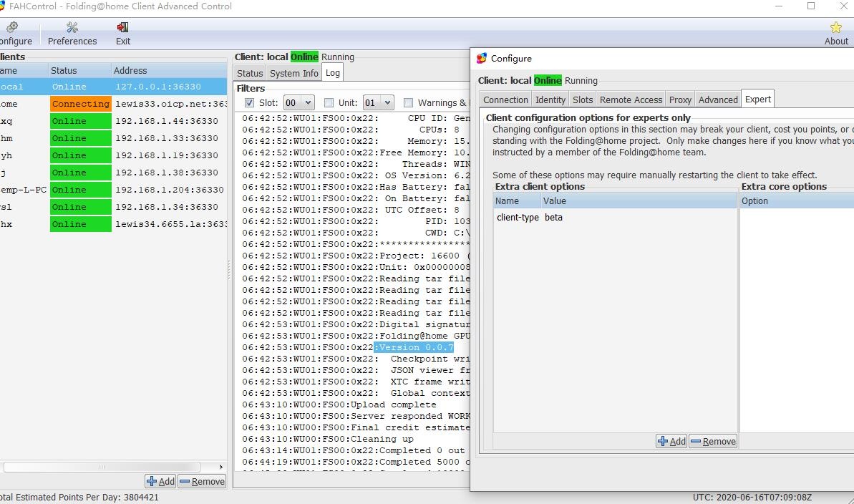Enable the Warnings & errors filter checkbox

click(408, 102)
